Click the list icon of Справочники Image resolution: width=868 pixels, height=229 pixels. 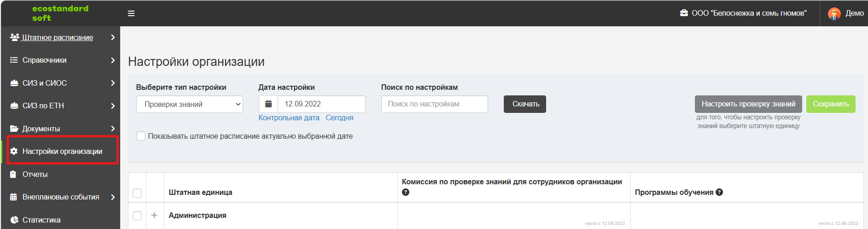coord(14,60)
